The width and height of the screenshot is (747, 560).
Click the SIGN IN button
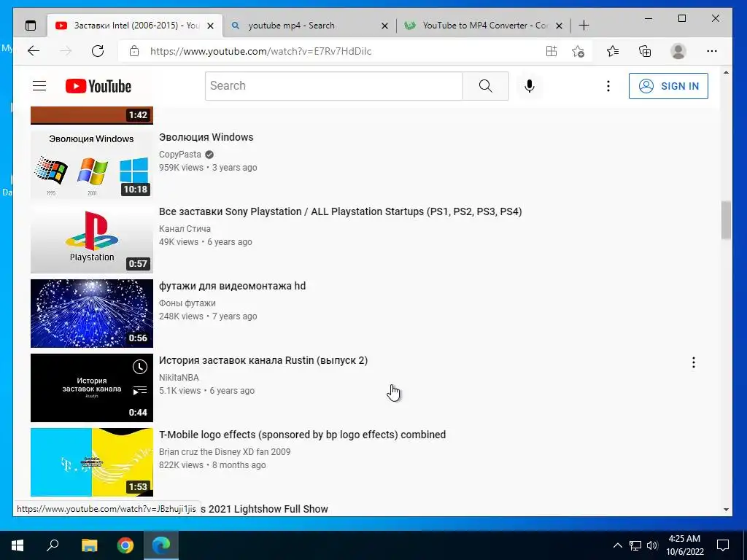pos(668,86)
